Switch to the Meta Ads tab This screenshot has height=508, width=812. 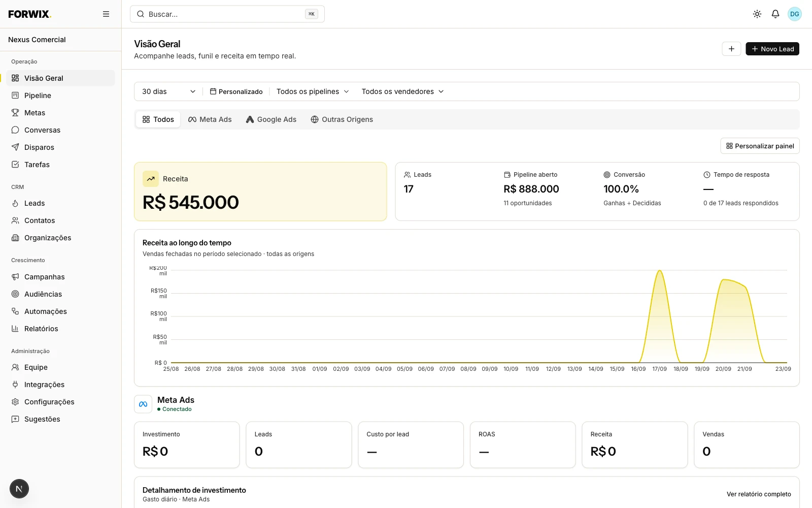[210, 119]
